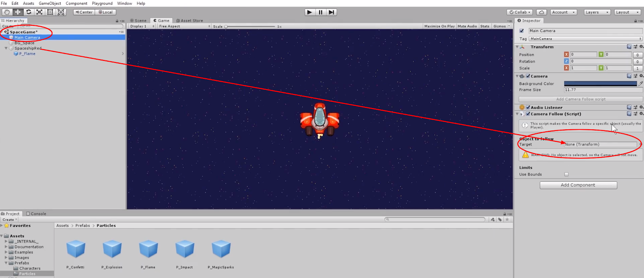Select the Hand tool in toolbar
Screen dimensions: 644x278
[x=7, y=12]
